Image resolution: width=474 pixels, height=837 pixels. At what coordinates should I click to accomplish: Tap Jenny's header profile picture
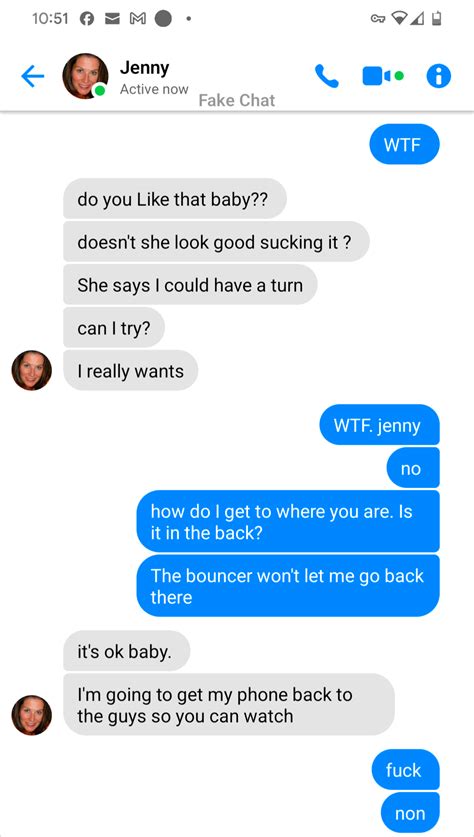pyautogui.click(x=85, y=76)
